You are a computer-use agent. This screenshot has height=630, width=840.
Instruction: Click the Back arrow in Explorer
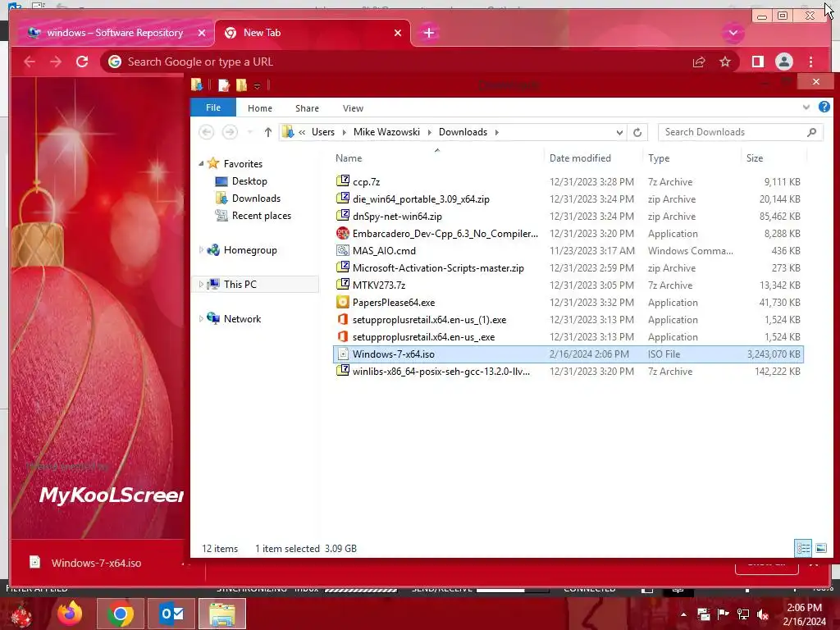(x=206, y=132)
